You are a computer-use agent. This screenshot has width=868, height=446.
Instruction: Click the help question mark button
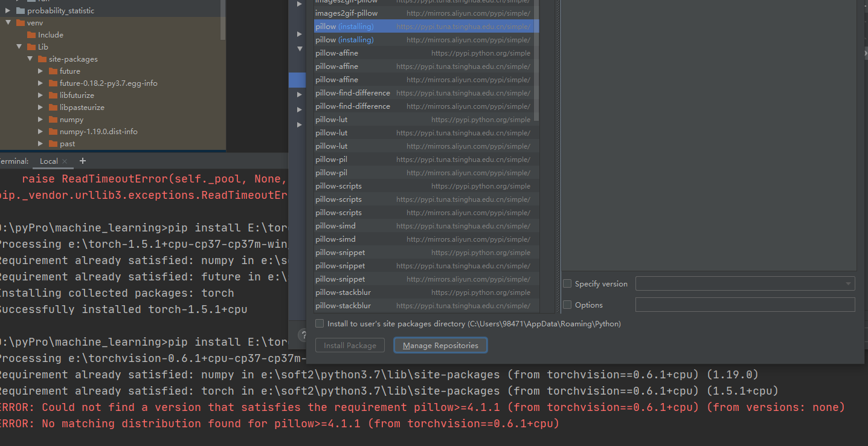[303, 334]
